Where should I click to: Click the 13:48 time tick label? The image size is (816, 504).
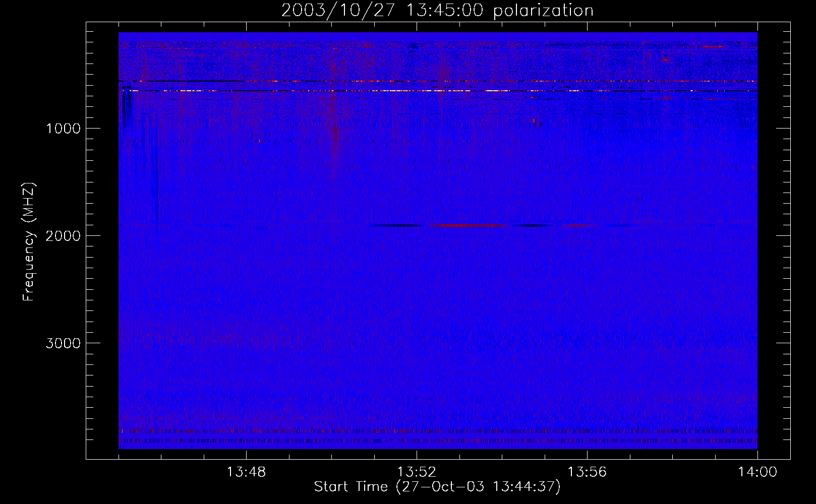click(x=246, y=472)
